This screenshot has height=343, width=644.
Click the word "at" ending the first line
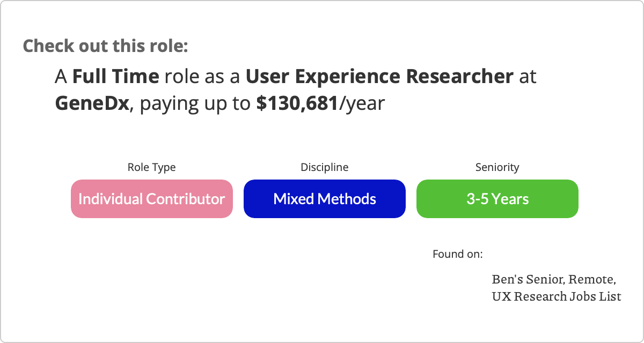pos(528,77)
